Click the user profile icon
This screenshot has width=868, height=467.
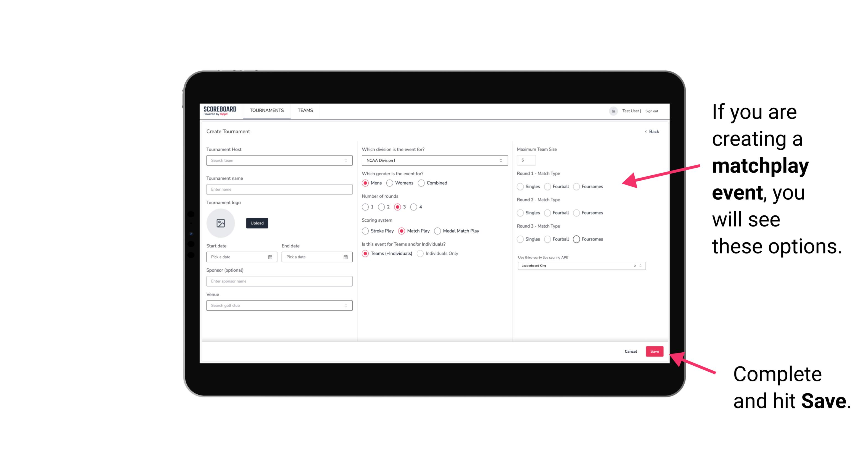(612, 111)
